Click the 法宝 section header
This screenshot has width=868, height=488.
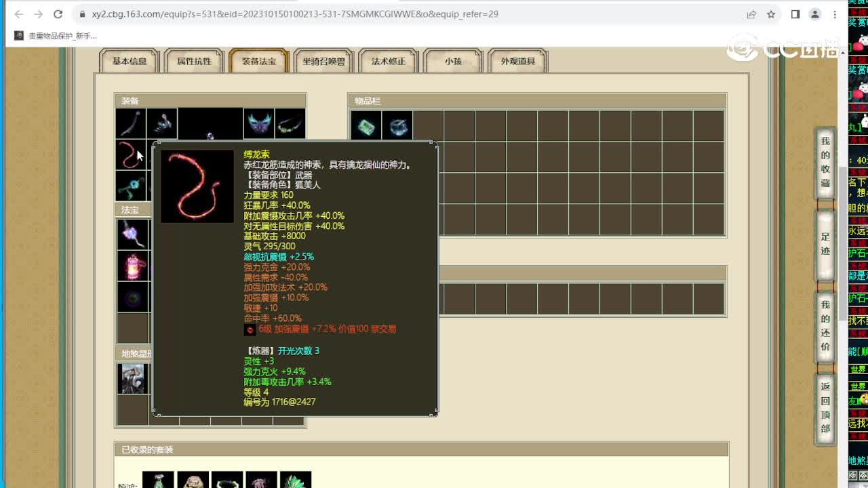click(133, 210)
